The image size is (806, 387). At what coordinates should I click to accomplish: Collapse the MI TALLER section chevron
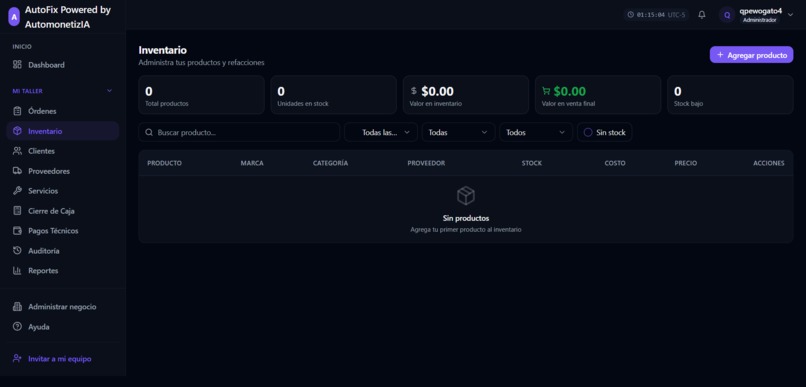point(109,91)
